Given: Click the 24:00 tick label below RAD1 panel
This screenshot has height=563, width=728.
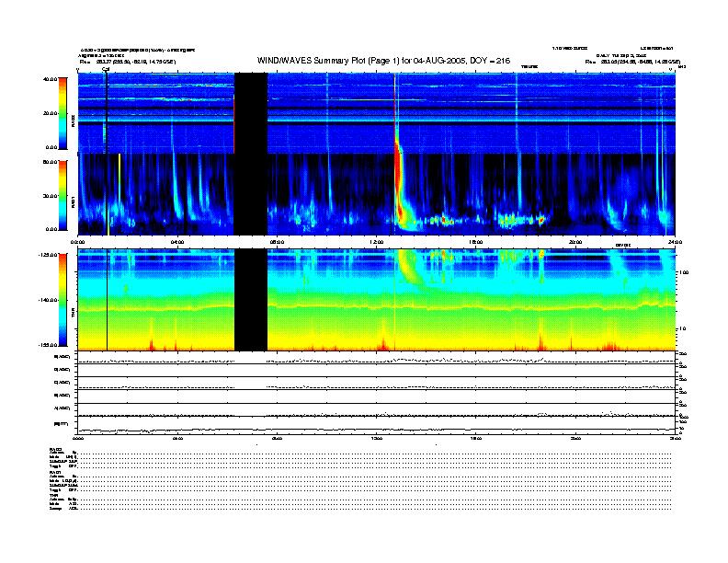Looking at the screenshot, I should coord(675,242).
